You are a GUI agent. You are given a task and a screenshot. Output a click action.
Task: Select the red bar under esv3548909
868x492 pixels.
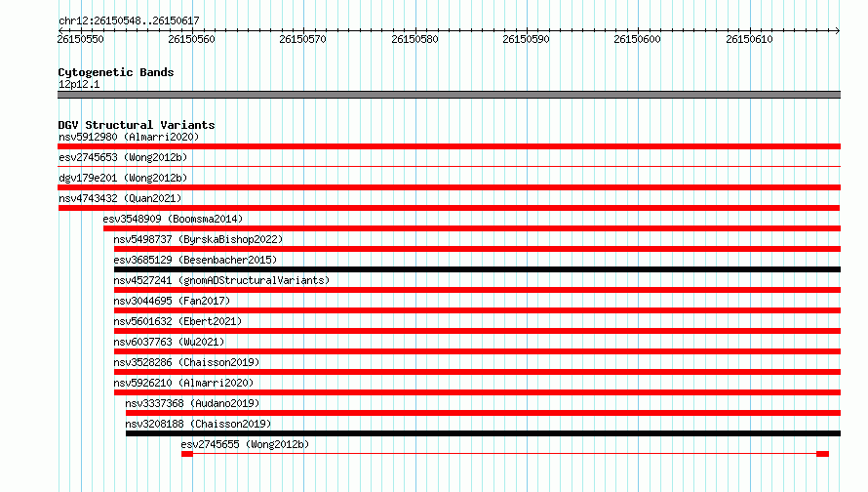point(472,228)
